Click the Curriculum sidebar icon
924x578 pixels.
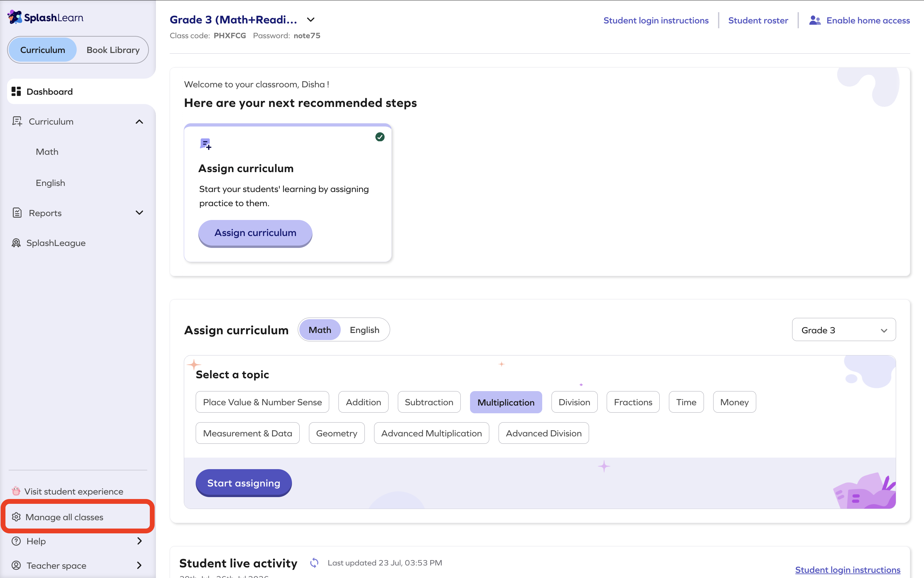(x=17, y=121)
